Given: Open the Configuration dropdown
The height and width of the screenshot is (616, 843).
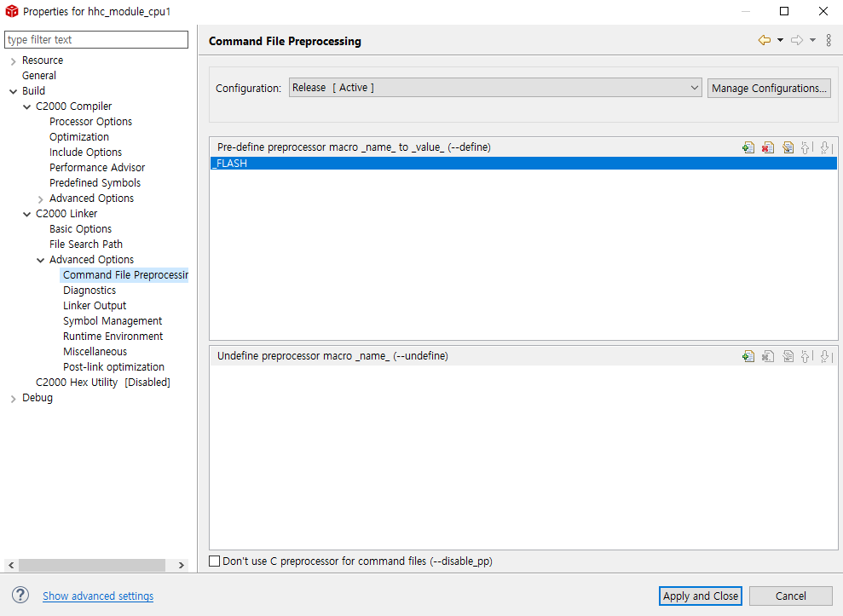Looking at the screenshot, I should click(x=495, y=88).
